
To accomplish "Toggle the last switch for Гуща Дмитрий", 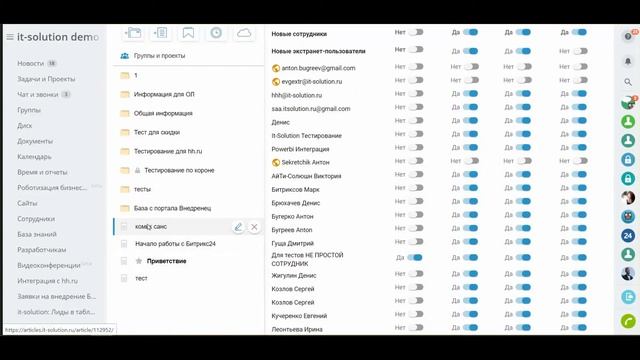I will 579,242.
